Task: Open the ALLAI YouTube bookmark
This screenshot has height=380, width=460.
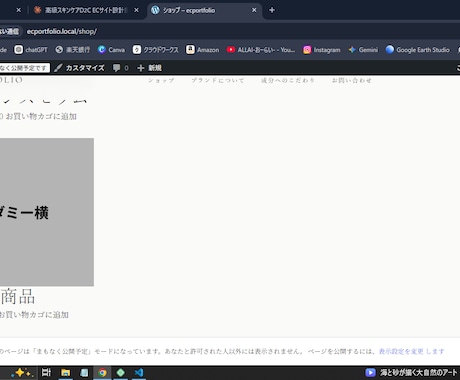Action: [x=261, y=50]
